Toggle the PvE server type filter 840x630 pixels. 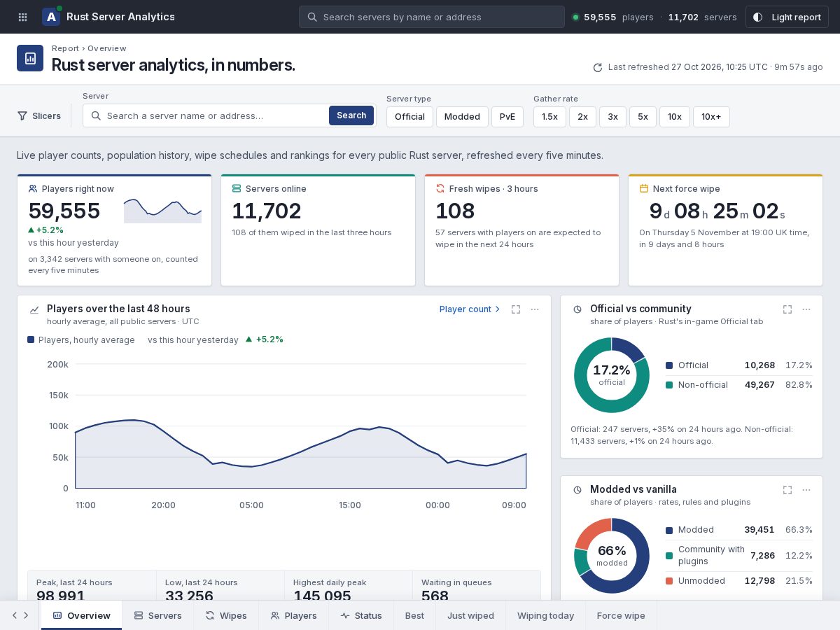pos(507,117)
